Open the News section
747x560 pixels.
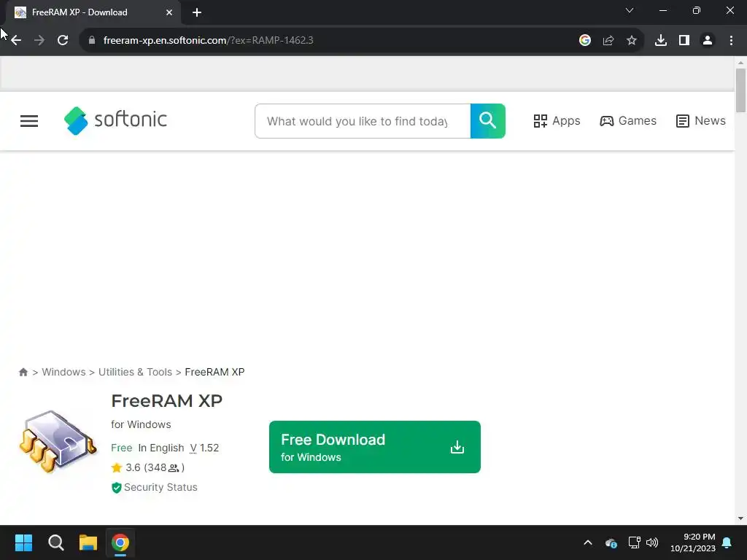701,121
